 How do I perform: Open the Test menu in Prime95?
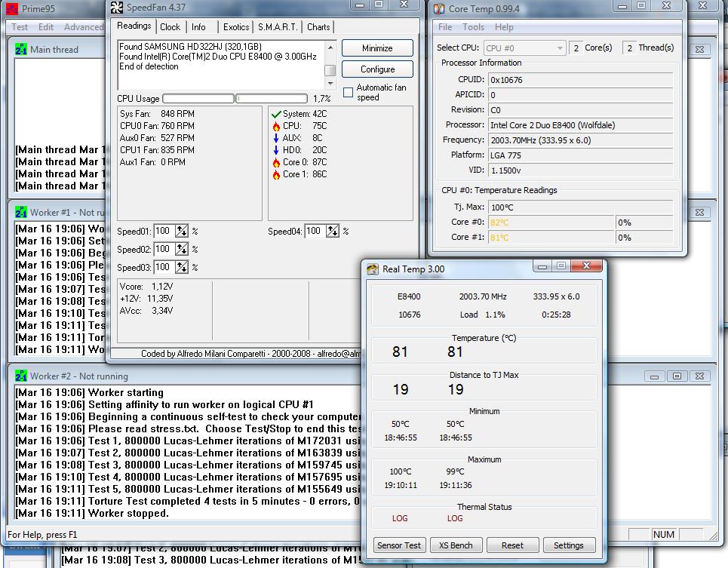point(20,27)
